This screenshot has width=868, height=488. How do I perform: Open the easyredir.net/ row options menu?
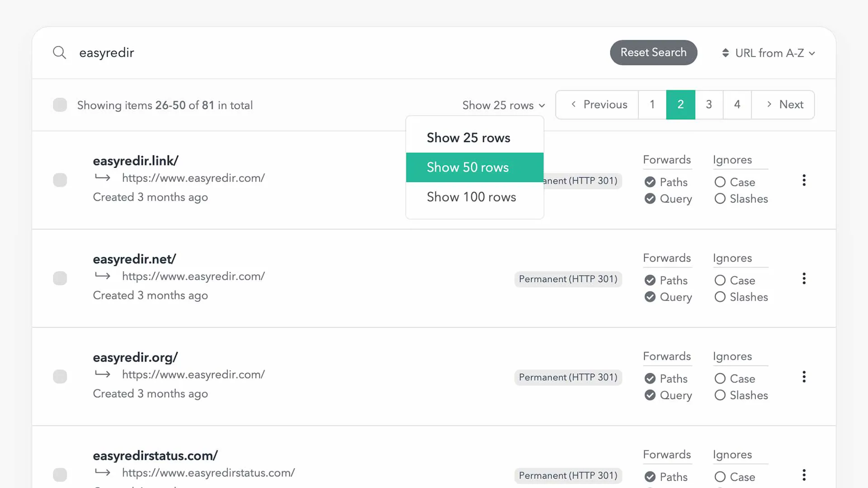[804, 278]
